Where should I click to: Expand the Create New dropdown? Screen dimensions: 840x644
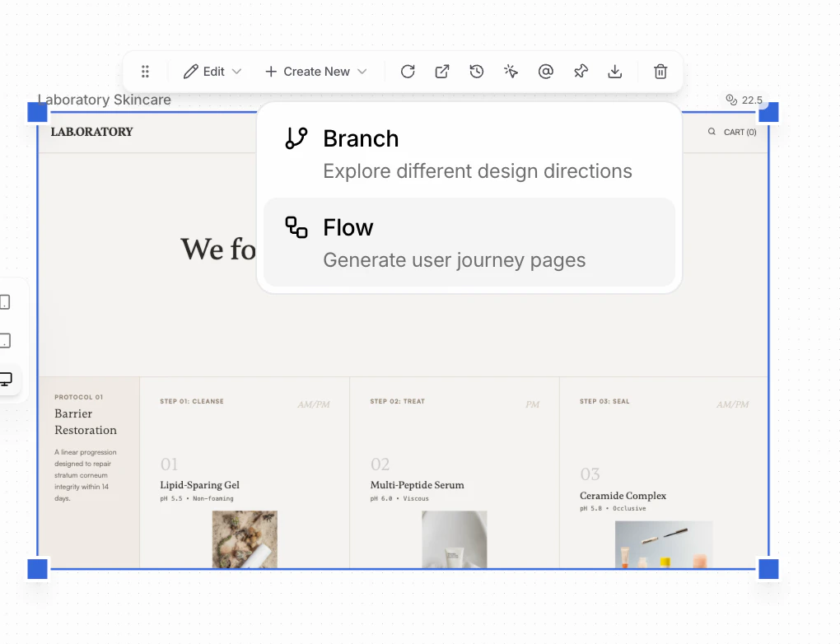tap(315, 71)
